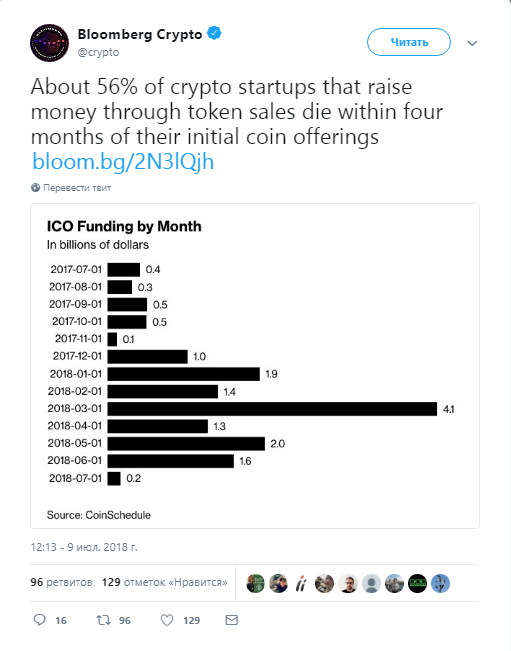The height and width of the screenshot is (651, 511).
Task: Click globe icon beside Перевести твит
Action: pos(35,188)
